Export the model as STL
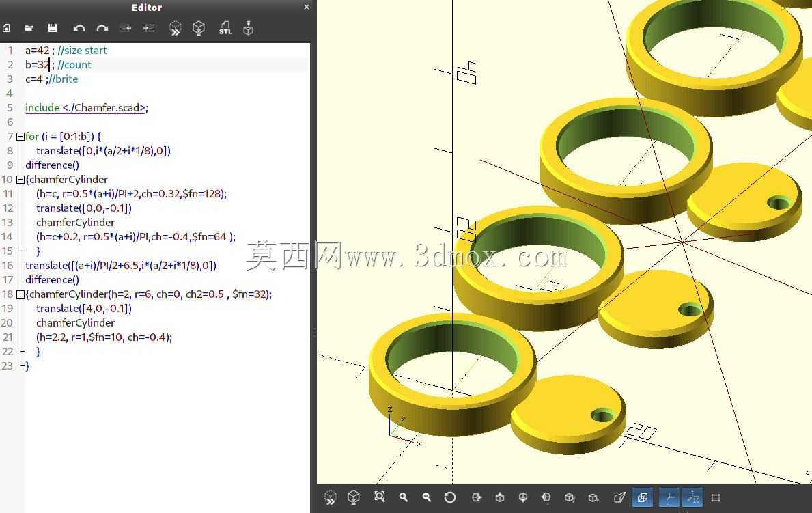 click(225, 28)
